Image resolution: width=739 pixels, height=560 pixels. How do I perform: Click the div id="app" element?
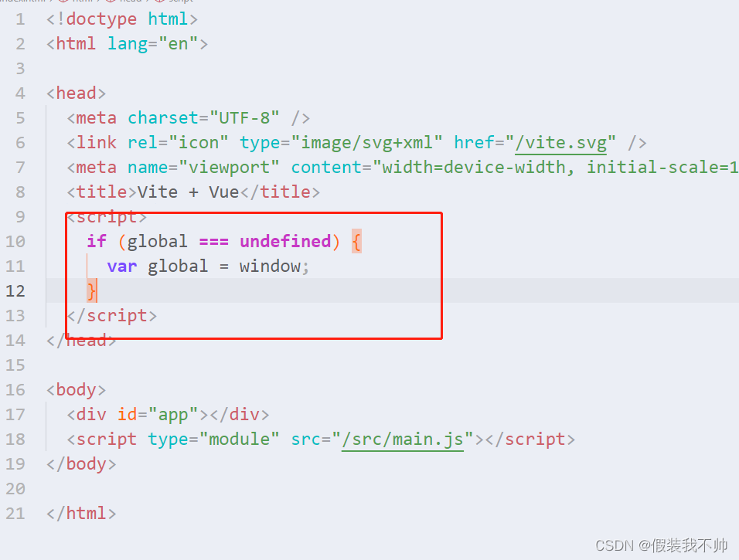tap(167, 415)
